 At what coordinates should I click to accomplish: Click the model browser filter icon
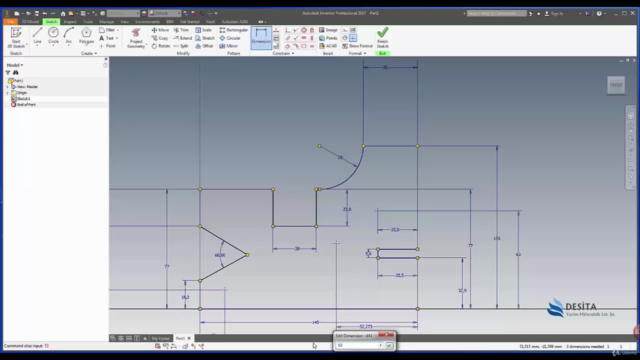tap(8, 73)
